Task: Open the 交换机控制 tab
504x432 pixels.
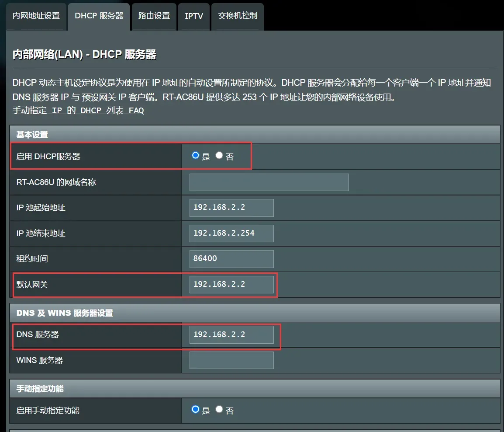Action: point(238,17)
